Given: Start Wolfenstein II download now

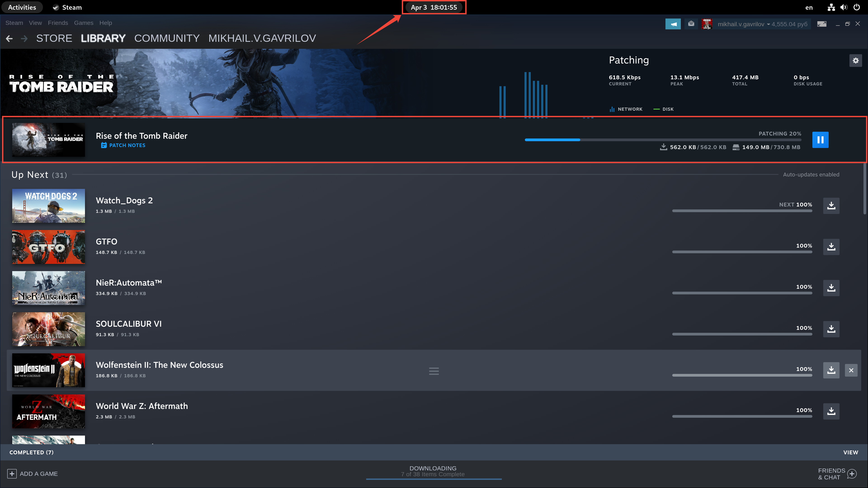Looking at the screenshot, I should [x=831, y=370].
